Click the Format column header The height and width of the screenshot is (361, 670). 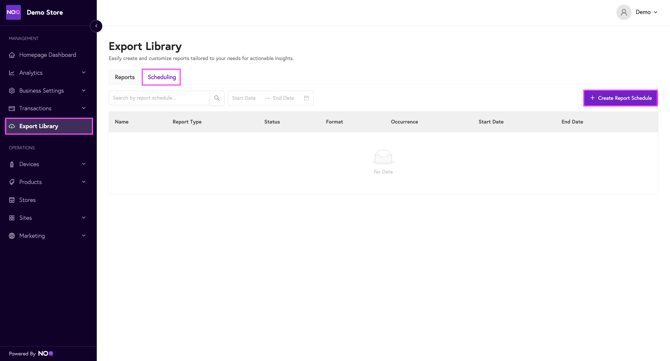(x=335, y=122)
